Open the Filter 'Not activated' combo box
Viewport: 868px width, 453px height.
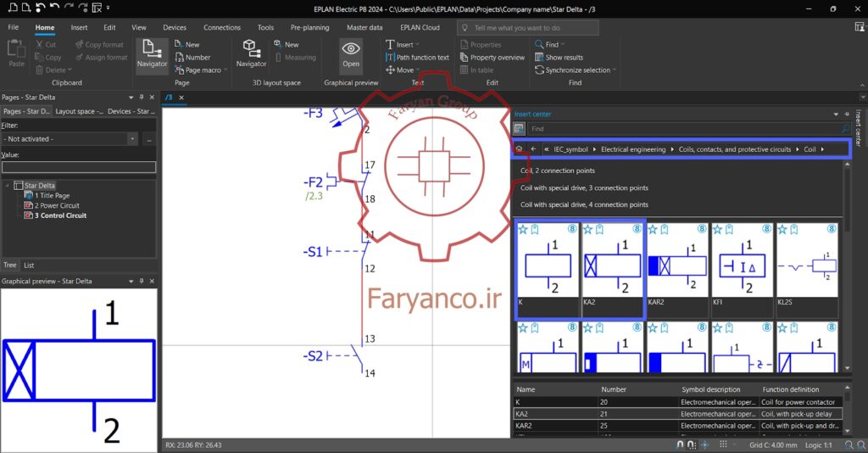point(70,139)
